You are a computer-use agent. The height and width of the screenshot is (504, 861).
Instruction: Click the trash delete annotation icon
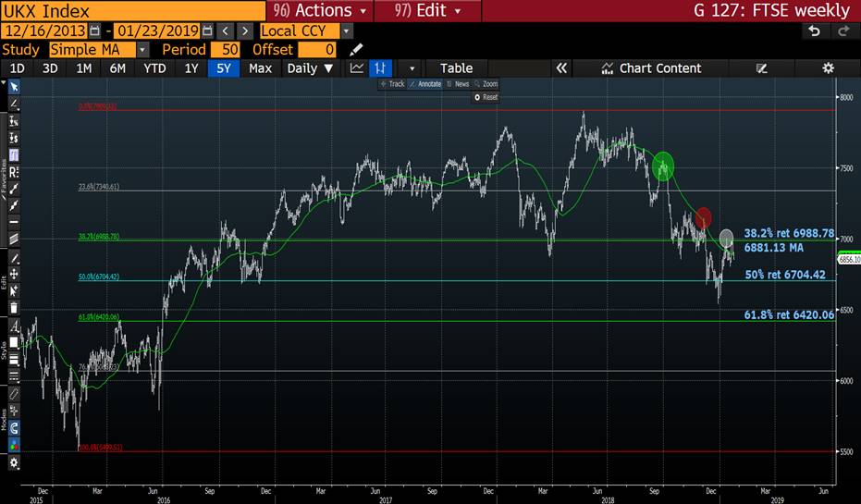14,308
